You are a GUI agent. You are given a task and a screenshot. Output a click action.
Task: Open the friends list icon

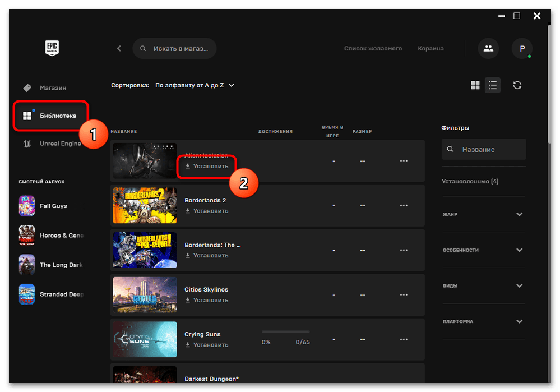click(x=488, y=49)
